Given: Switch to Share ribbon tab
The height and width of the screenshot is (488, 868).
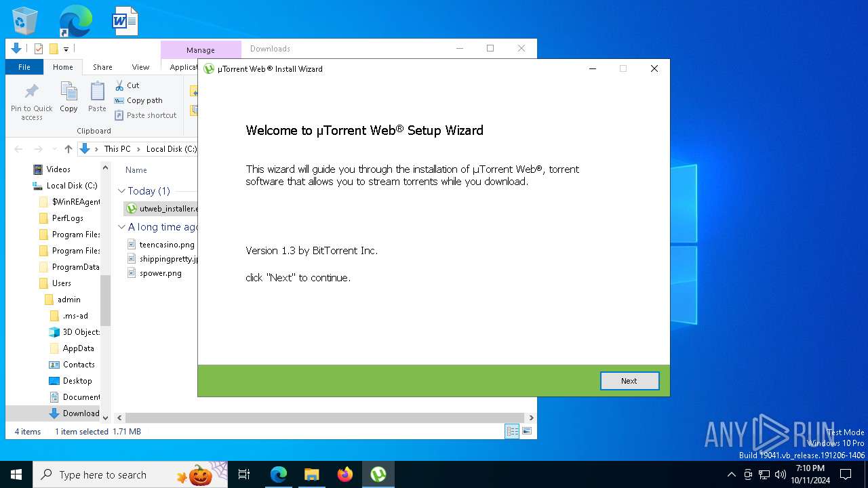Looking at the screenshot, I should click(x=102, y=67).
